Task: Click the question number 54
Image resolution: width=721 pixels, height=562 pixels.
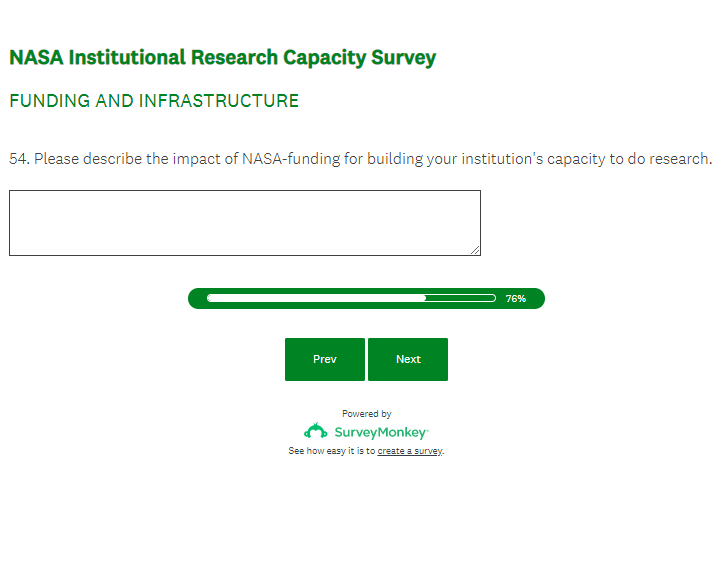Action: tap(18, 159)
